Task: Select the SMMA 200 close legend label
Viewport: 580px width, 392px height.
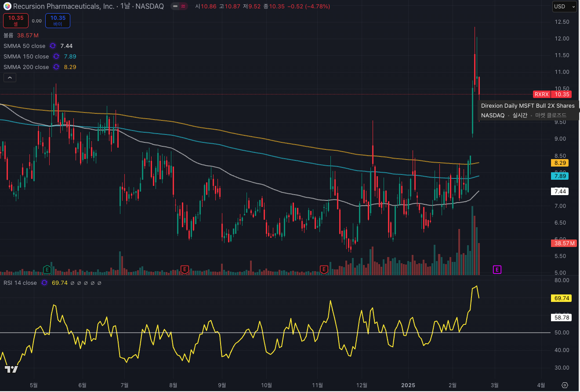Action: [26, 67]
